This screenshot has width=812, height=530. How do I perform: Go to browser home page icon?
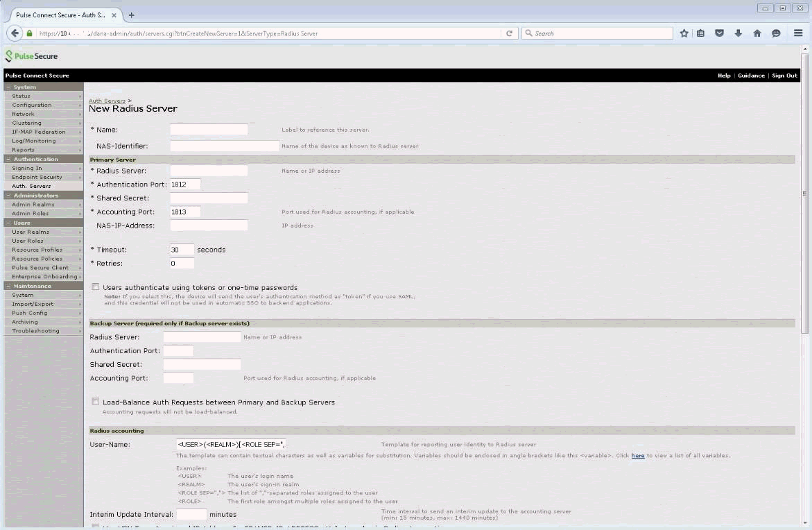757,33
